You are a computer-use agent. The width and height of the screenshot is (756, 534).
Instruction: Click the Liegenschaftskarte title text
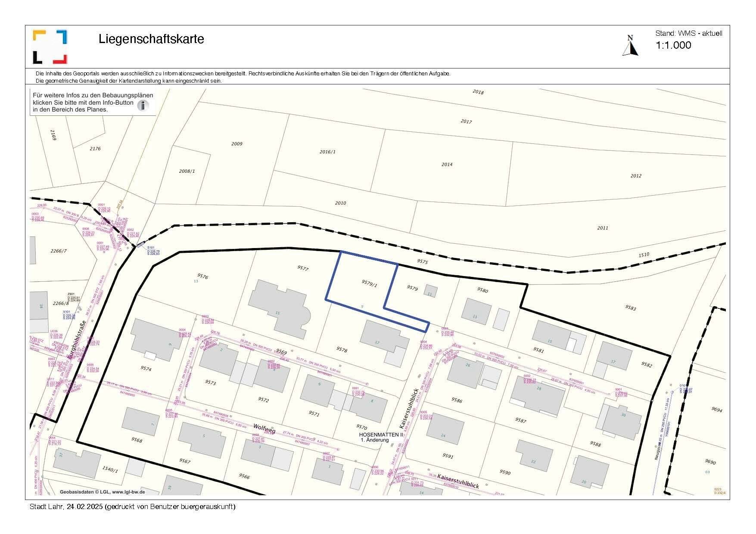click(x=151, y=39)
